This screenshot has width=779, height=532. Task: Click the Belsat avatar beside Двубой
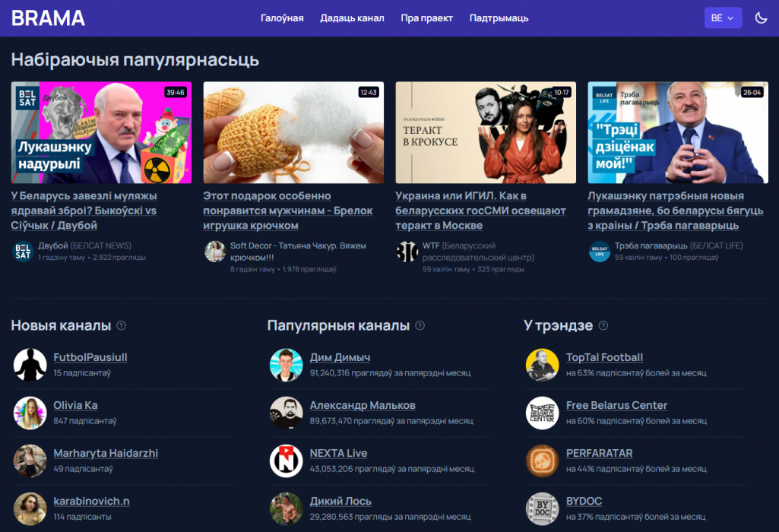click(23, 252)
